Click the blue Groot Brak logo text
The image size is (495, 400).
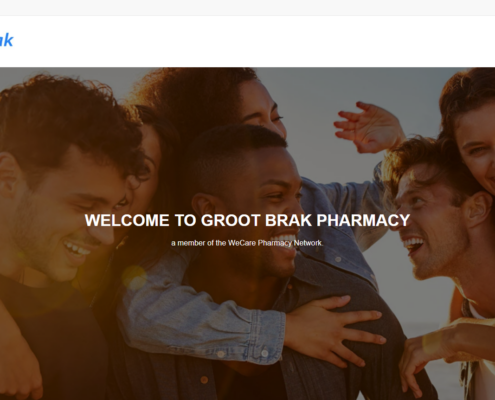6,40
